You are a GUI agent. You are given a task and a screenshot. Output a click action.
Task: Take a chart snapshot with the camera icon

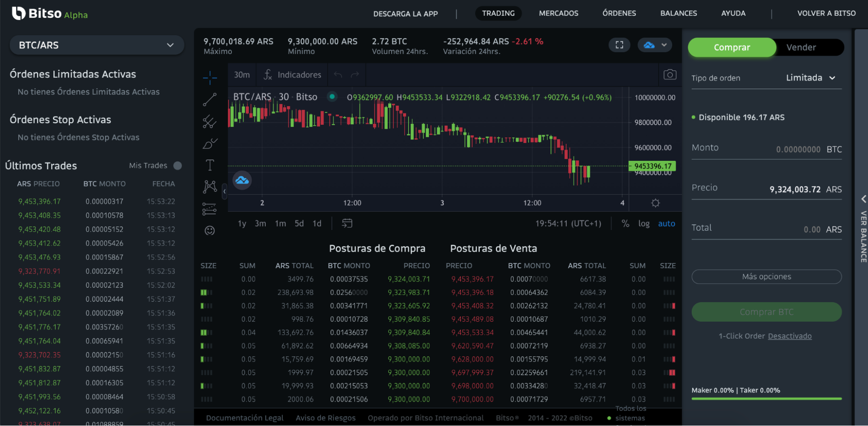point(670,75)
